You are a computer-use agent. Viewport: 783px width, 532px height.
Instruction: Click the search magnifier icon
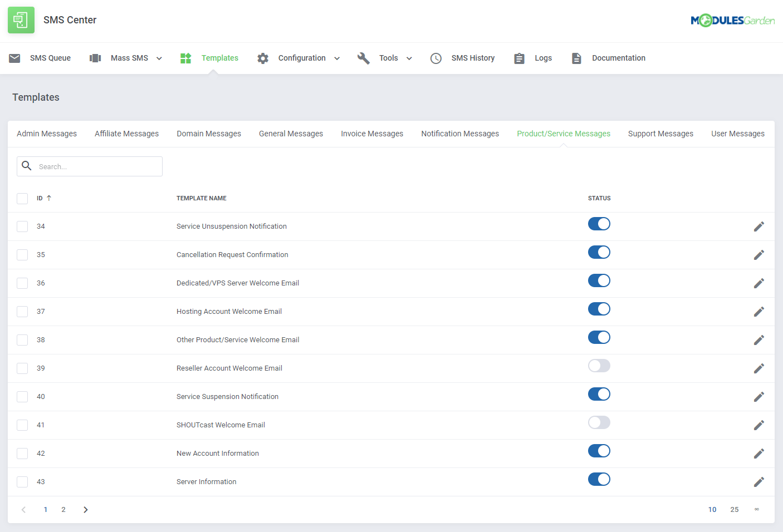coord(26,166)
